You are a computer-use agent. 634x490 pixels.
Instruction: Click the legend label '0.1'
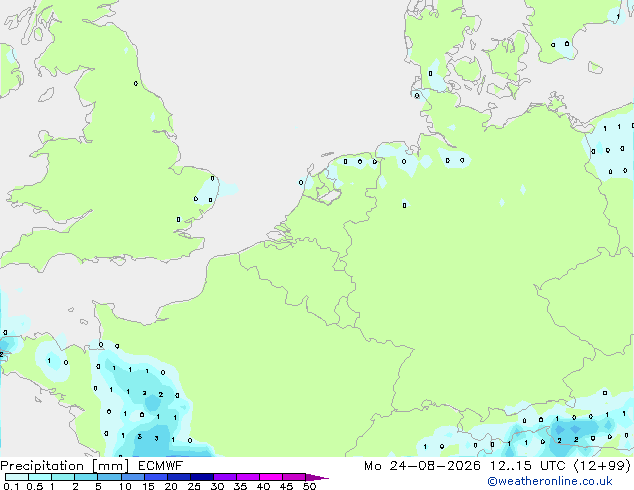12,486
